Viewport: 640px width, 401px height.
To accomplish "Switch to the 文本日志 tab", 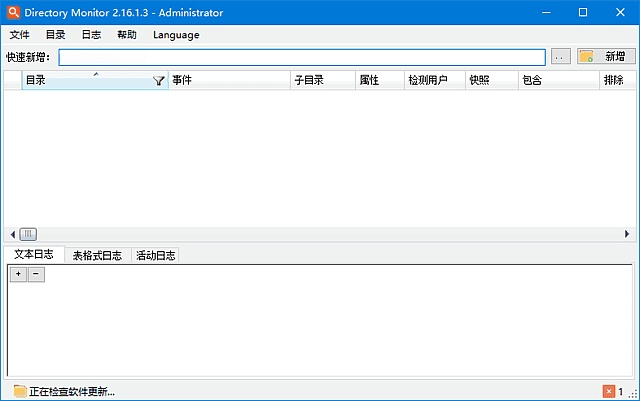I will coord(34,254).
